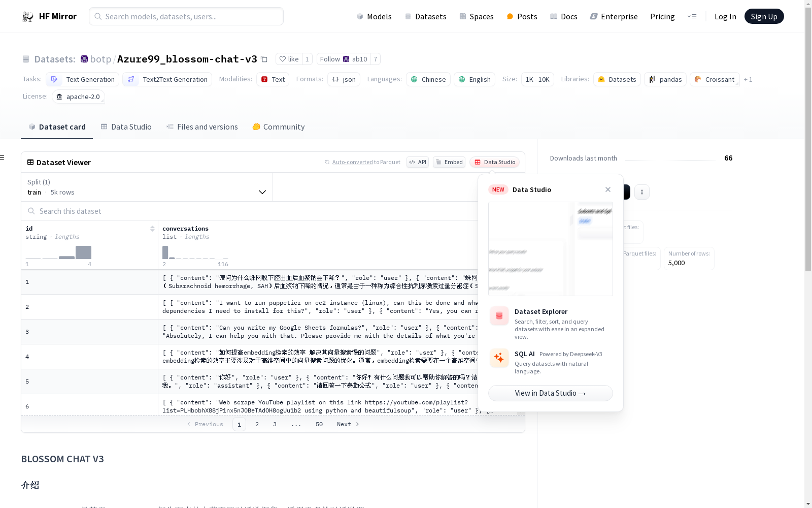
Task: Click the Log In link
Action: [x=725, y=16]
